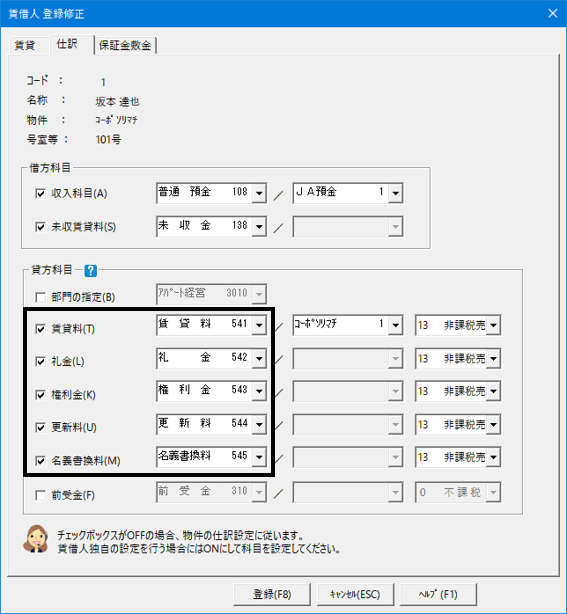
Task: Toggle the 賃貸料(T) checkbox
Action: 40,329
